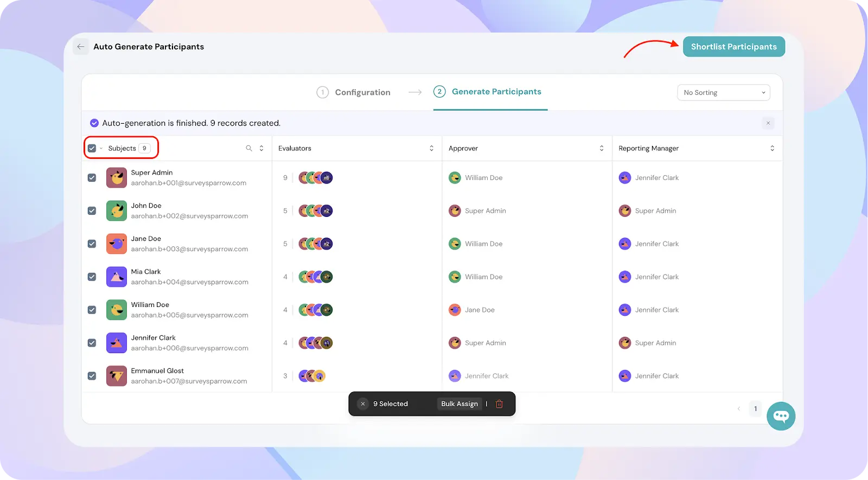Click John Doe's evaluator avatar stack
The image size is (868, 480).
point(316,211)
